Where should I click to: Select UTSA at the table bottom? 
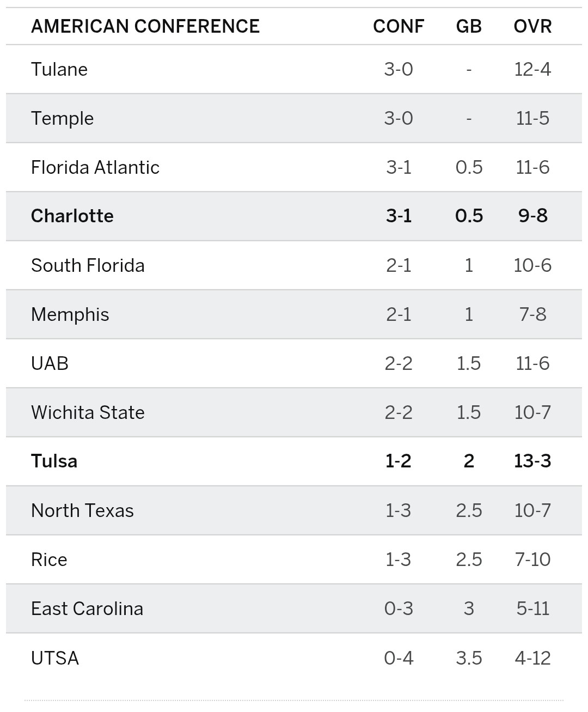click(55, 658)
